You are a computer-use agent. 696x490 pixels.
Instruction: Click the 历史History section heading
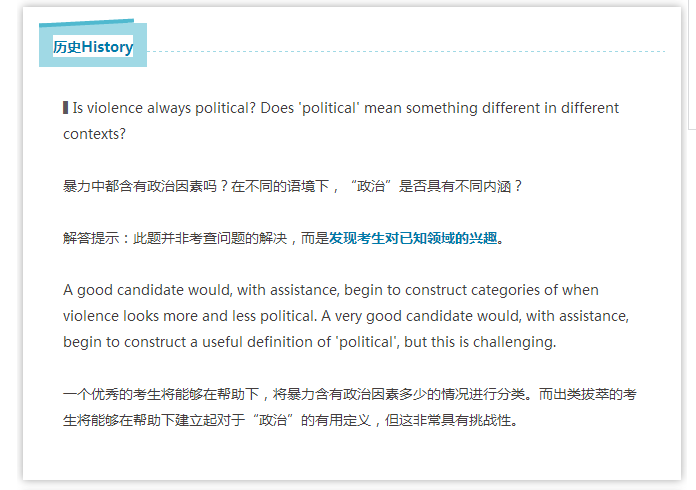pos(93,47)
